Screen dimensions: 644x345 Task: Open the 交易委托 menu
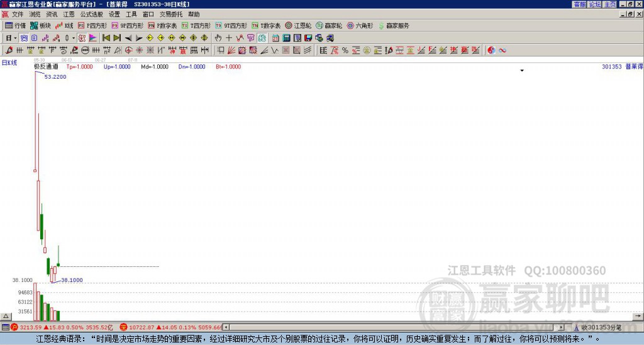(x=171, y=14)
